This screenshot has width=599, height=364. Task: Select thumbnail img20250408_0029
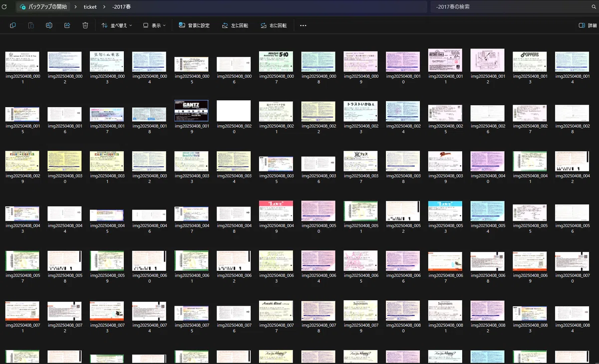click(x=22, y=161)
